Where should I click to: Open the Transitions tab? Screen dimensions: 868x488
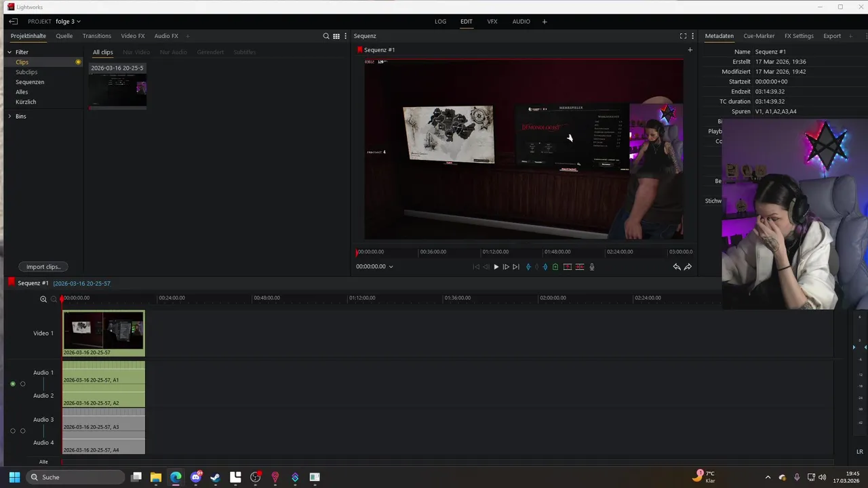pos(97,36)
